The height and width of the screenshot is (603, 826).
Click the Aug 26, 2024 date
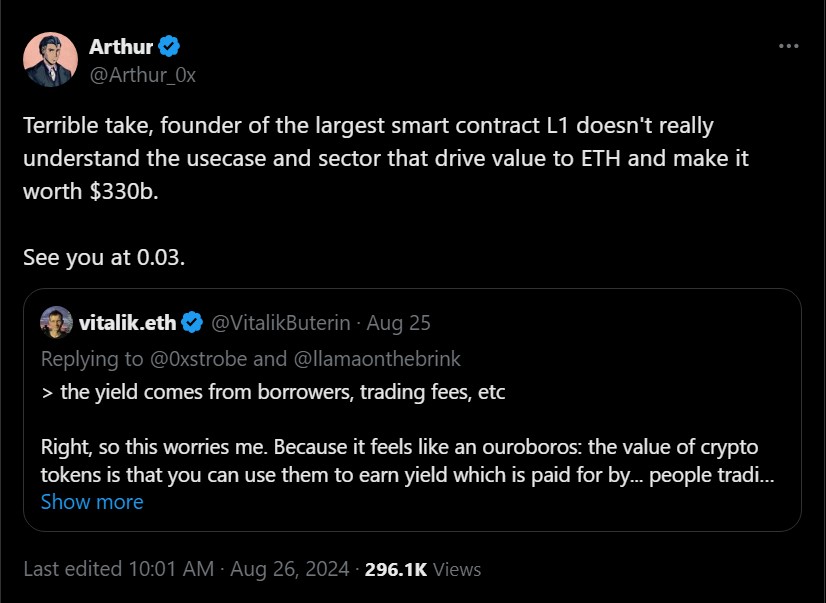[289, 569]
